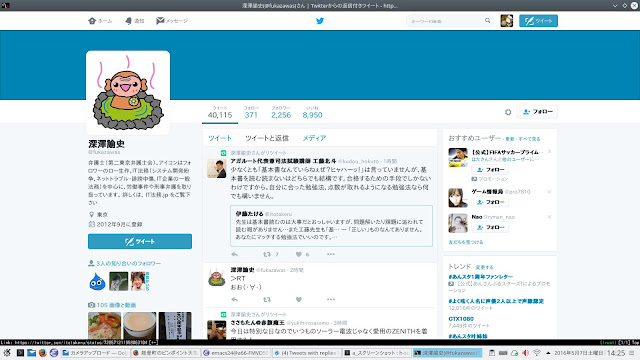Like the 工藤北斗 tweet with 6 likes
The image size is (640, 360).
tap(299, 254)
